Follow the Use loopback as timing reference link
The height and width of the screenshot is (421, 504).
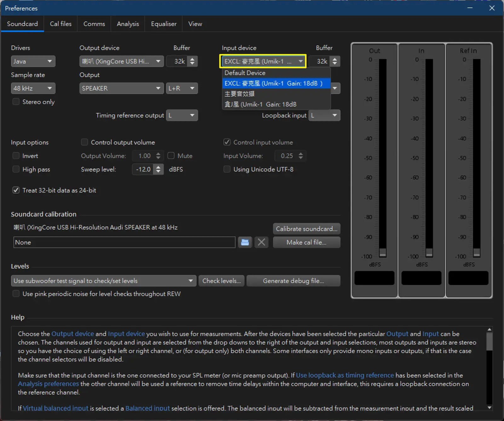(345, 375)
